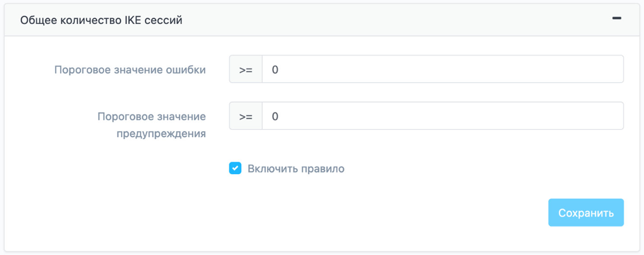Click the '0' value in error threshold

(x=275, y=70)
